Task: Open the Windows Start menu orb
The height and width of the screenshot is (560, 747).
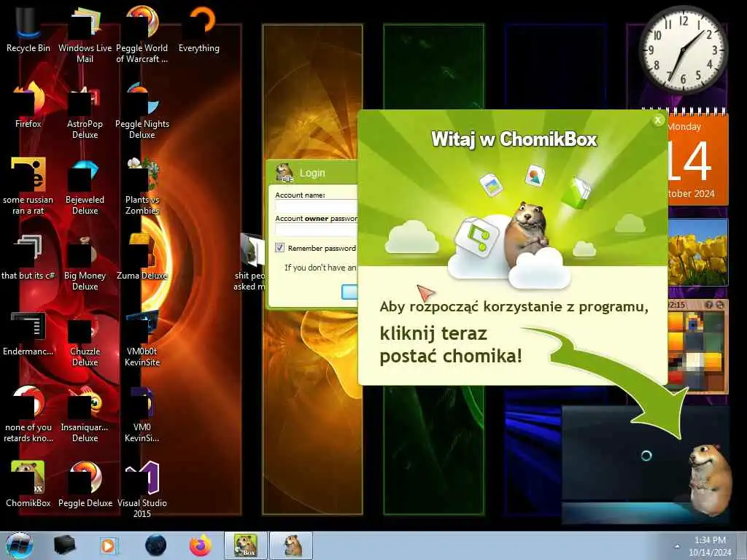Action: click(x=20, y=545)
